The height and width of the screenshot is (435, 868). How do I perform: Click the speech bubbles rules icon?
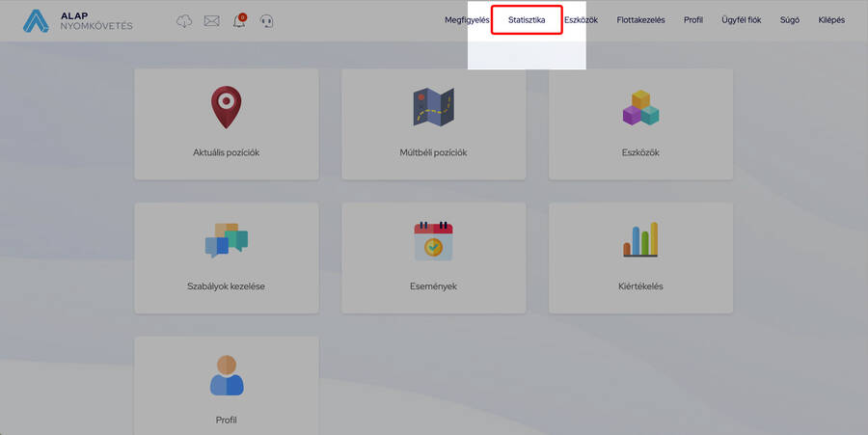click(x=227, y=241)
